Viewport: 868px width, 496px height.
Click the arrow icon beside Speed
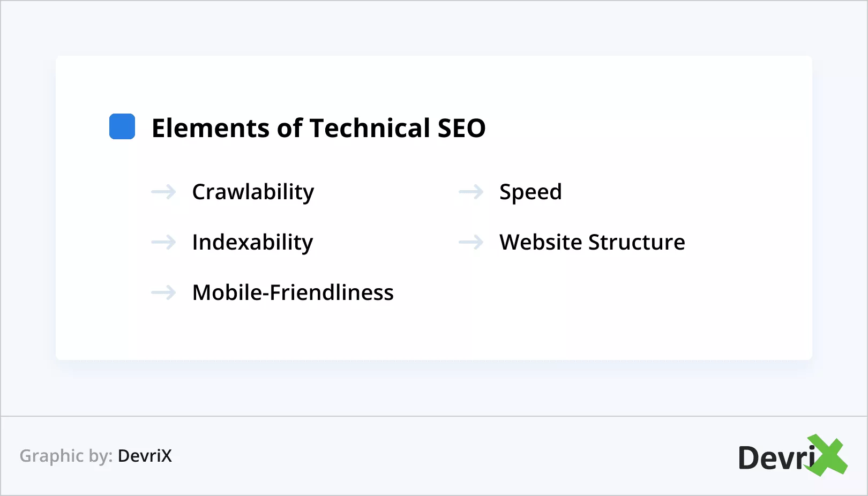tap(471, 192)
